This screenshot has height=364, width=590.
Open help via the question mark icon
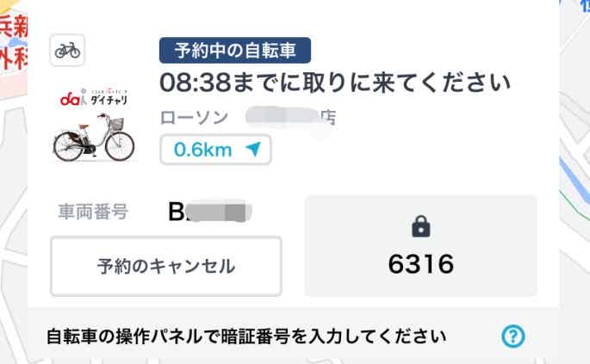click(512, 336)
